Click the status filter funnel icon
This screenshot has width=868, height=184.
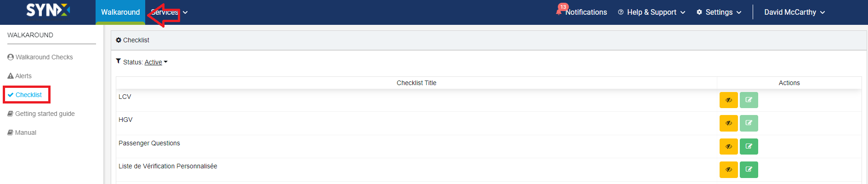(119, 61)
